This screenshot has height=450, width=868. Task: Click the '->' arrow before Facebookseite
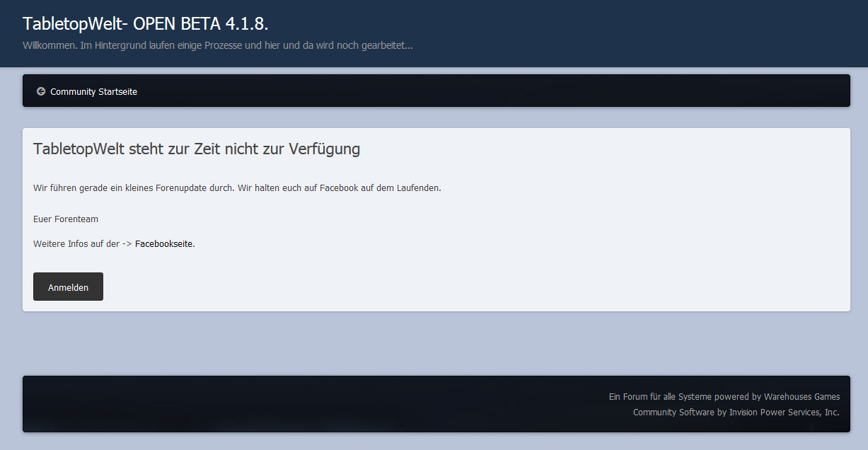click(127, 244)
